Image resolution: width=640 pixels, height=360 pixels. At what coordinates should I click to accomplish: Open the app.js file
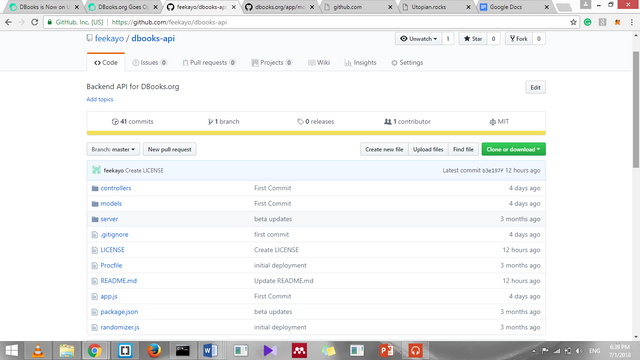click(x=109, y=297)
